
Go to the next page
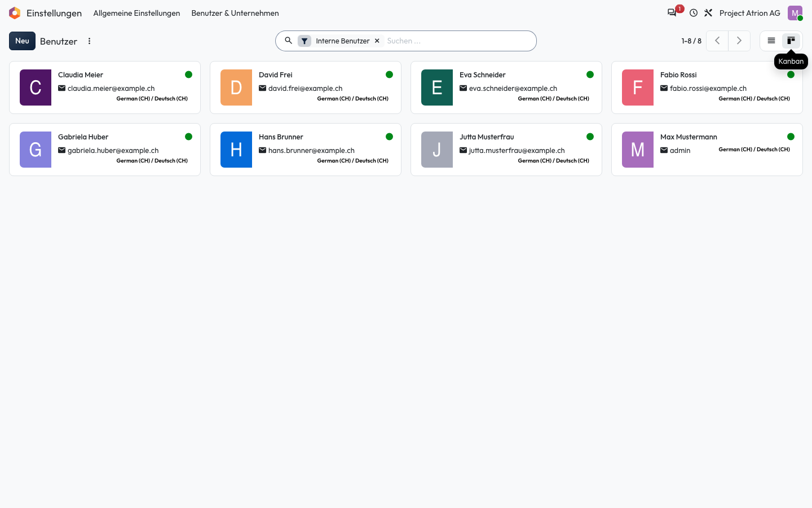coord(739,41)
